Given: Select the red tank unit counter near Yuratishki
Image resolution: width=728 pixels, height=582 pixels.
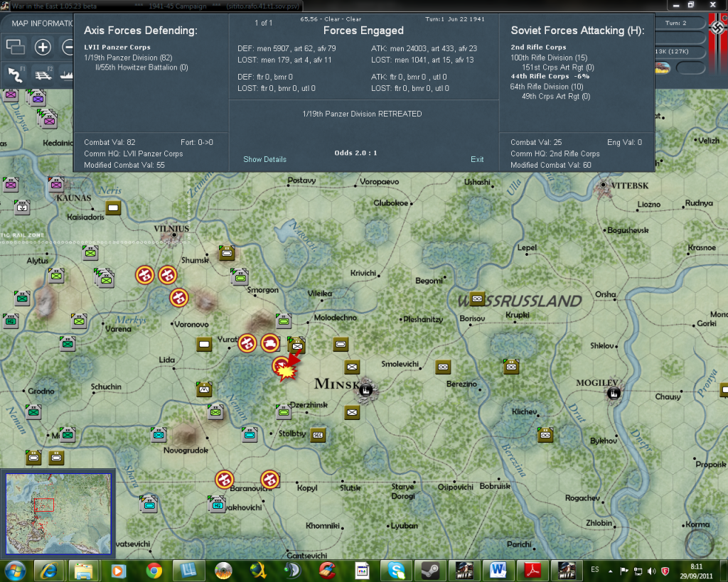Looking at the screenshot, I should point(270,343).
